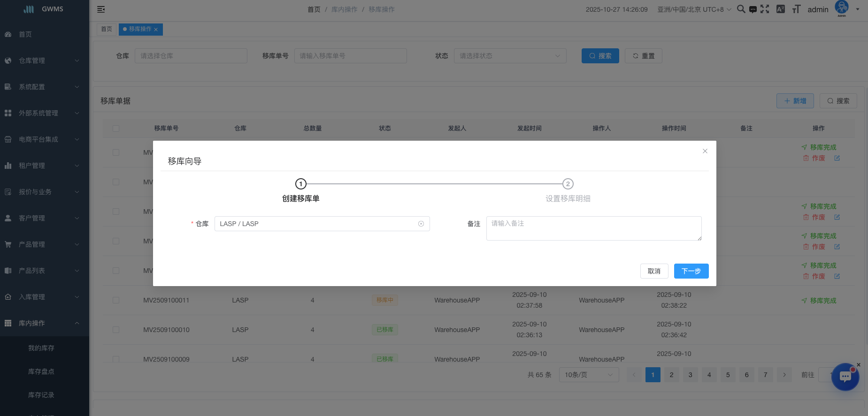Click the blue 搜索 filter button

600,56
